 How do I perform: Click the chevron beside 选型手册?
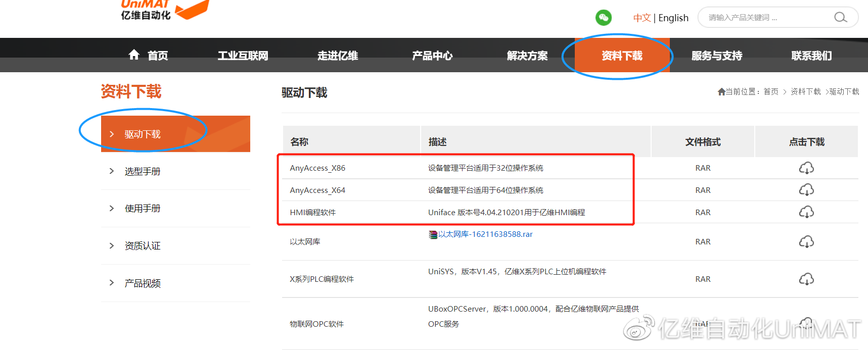(112, 171)
